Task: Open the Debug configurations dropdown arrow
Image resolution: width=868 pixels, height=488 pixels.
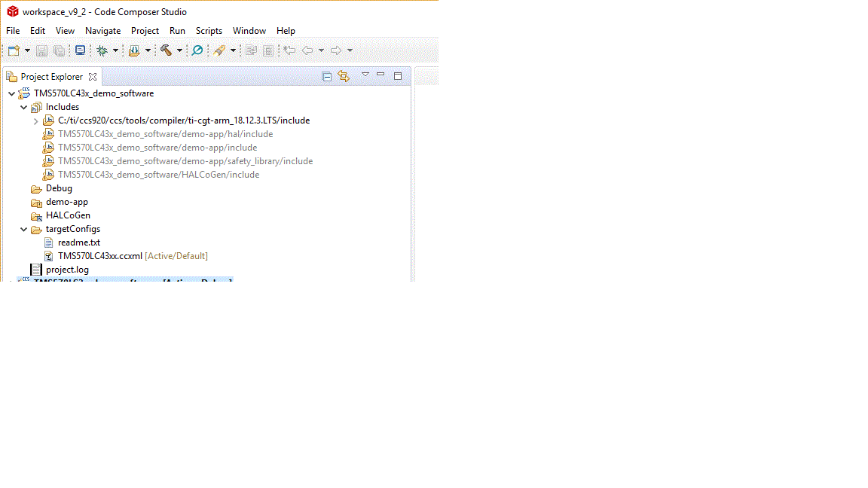Action: [116, 51]
